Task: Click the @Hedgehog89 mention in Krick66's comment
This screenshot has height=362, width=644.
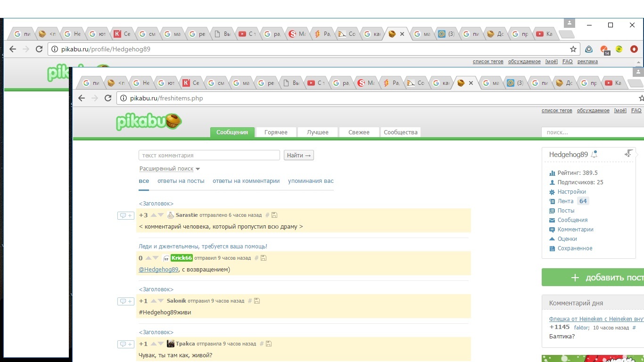Action: pyautogui.click(x=158, y=270)
